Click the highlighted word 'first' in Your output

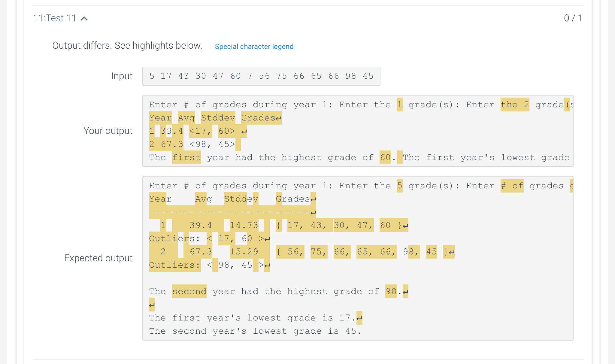(x=186, y=157)
